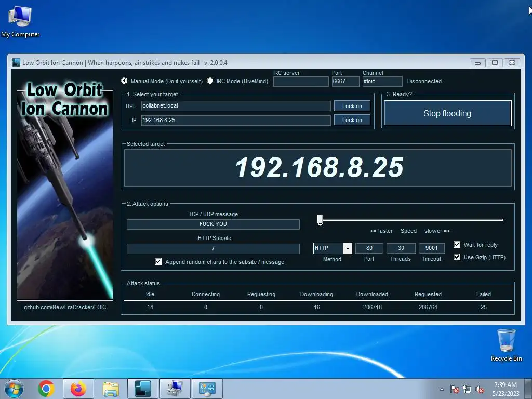
Task: Click Lock on next to URL field
Action: (352, 106)
